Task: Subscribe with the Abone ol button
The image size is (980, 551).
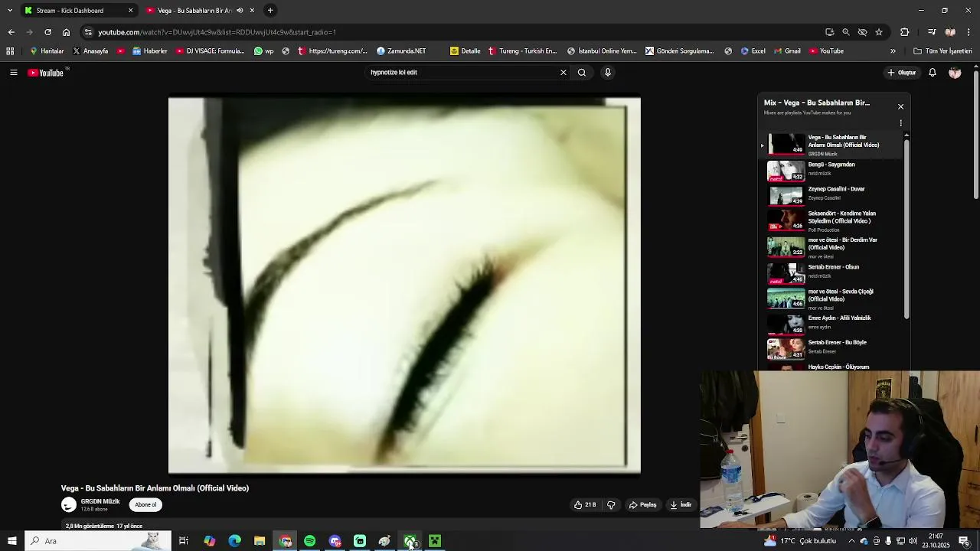Action: (x=145, y=505)
